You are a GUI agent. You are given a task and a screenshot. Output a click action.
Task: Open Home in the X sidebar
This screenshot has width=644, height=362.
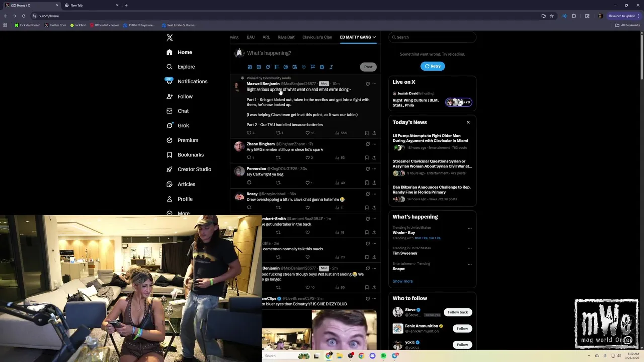pyautogui.click(x=179, y=52)
